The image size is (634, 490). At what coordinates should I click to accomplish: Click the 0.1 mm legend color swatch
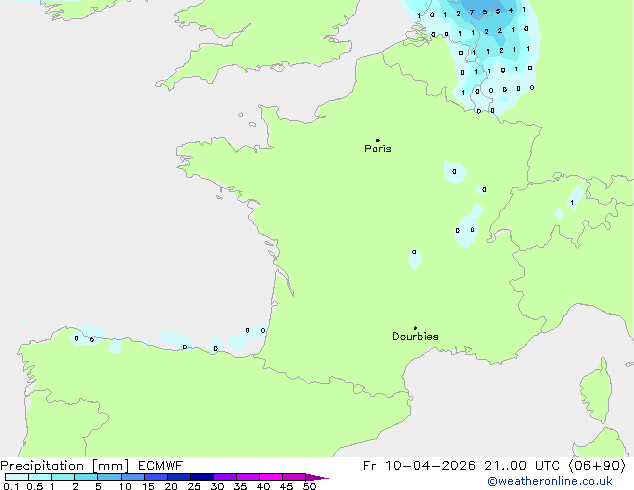(17, 477)
